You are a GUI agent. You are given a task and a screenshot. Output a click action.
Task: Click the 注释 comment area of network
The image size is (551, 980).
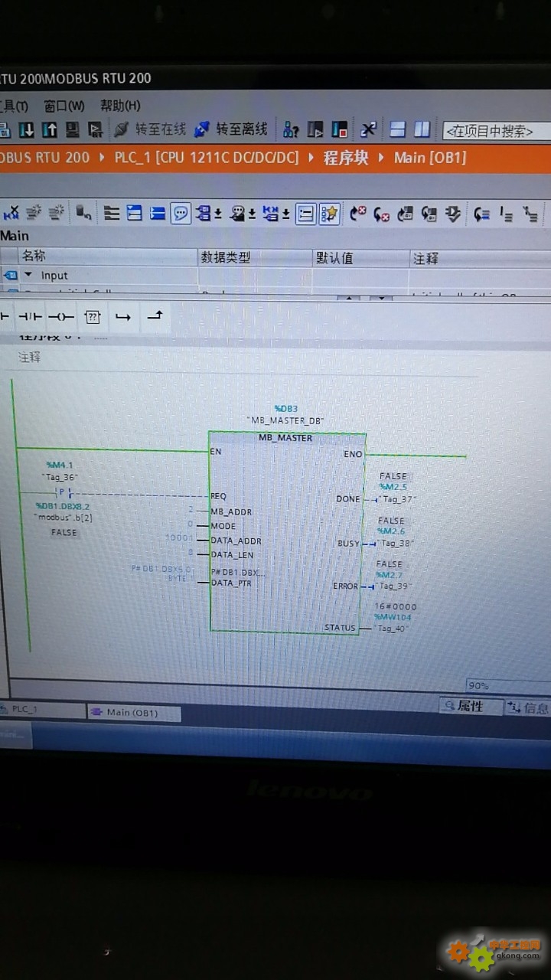pos(29,357)
